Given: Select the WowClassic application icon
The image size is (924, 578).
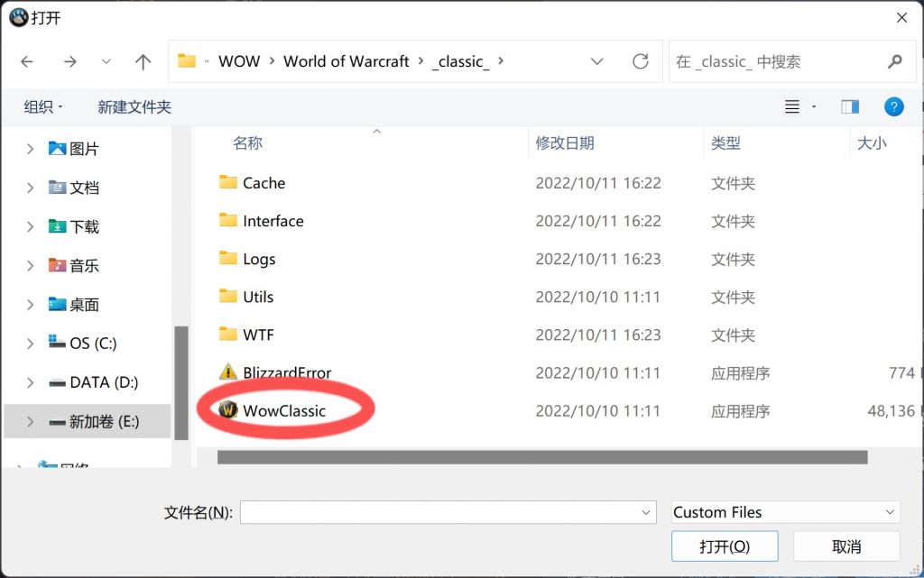Looking at the screenshot, I should [x=228, y=409].
